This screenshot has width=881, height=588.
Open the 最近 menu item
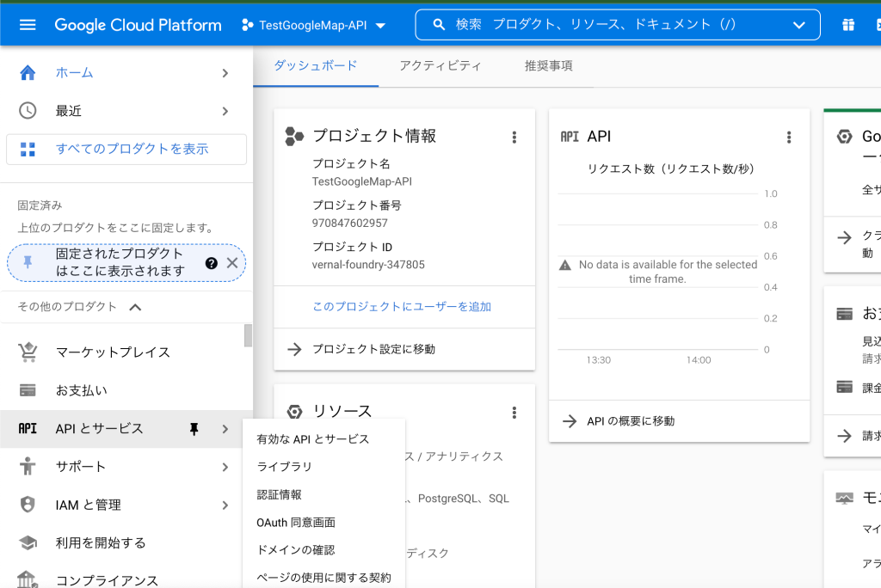tap(126, 111)
